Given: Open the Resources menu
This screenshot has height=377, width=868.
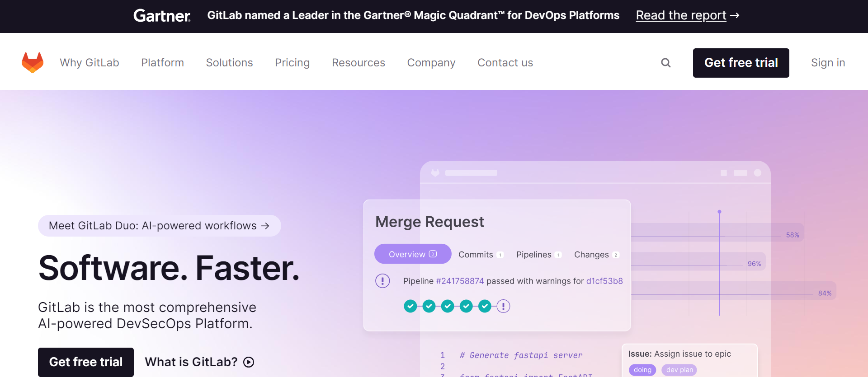Looking at the screenshot, I should pyautogui.click(x=359, y=63).
